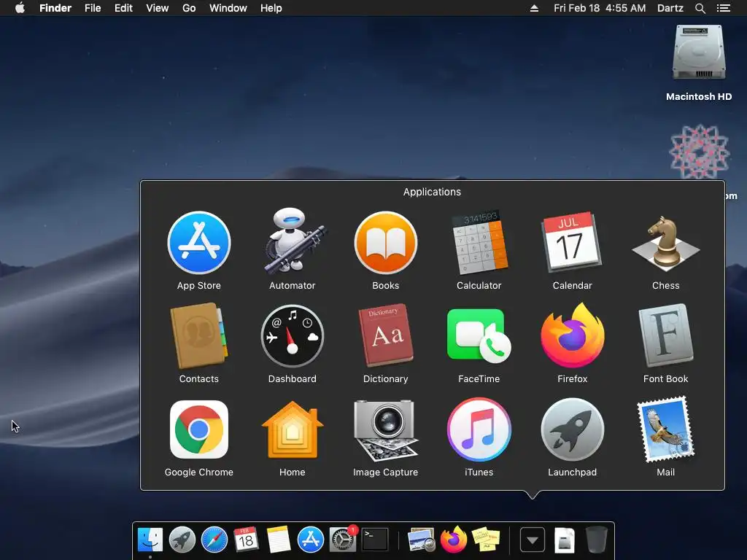The image size is (747, 560).
Task: Open Terminal from the Dock
Action: [375, 540]
